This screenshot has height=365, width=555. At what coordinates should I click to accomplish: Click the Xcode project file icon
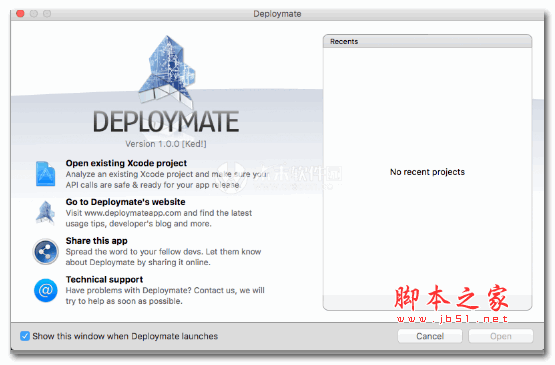[x=45, y=173]
